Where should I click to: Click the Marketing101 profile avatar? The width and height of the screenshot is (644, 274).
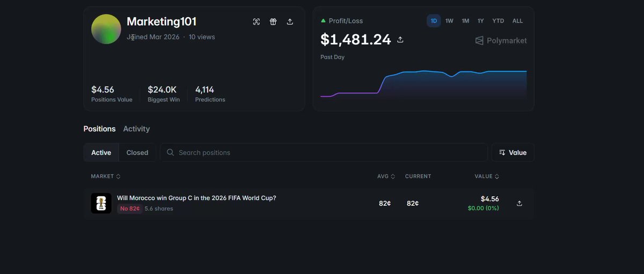coord(106,29)
